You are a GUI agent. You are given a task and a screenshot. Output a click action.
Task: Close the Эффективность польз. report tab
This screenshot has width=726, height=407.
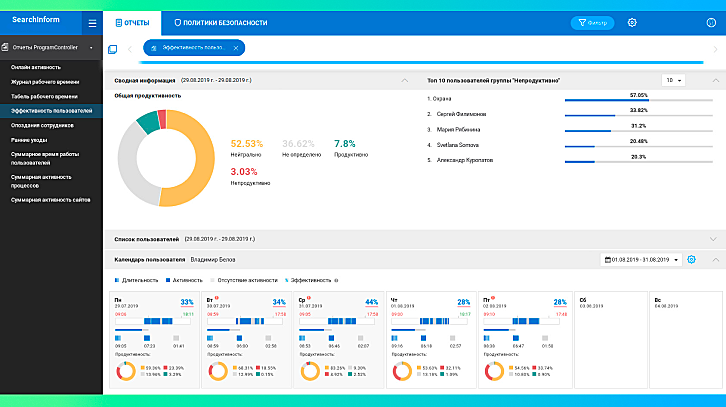[x=236, y=48]
